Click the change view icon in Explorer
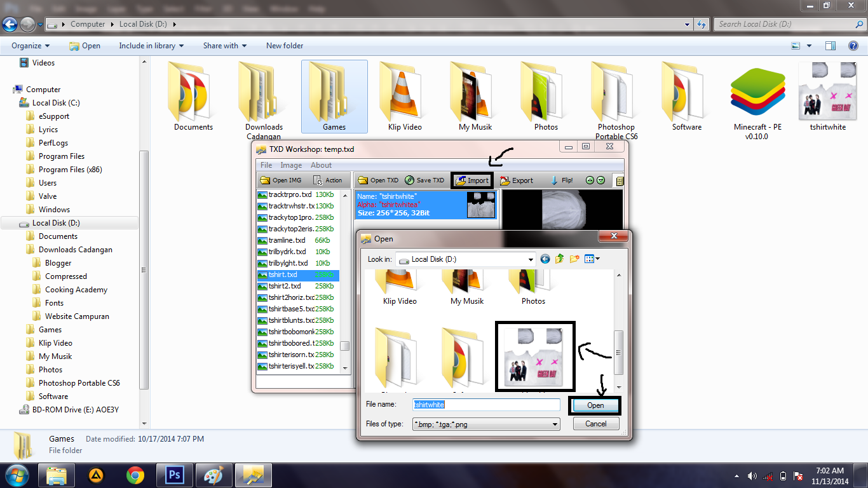 pyautogui.click(x=796, y=46)
